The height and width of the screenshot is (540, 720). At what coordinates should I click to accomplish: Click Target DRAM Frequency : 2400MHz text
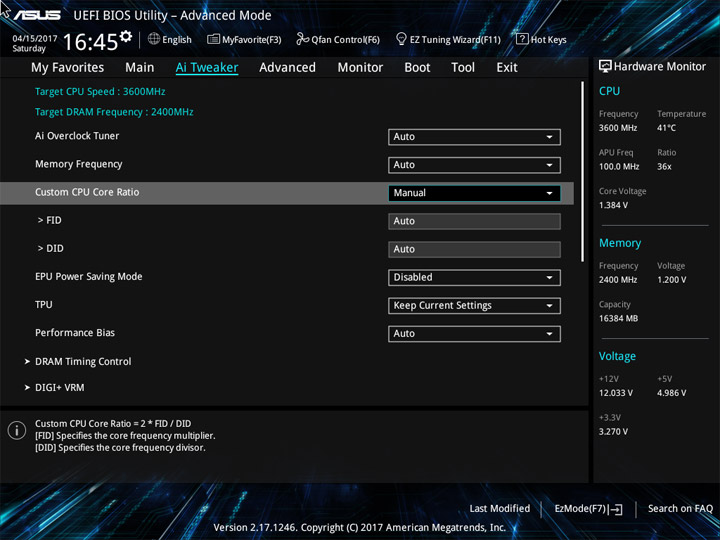(114, 112)
